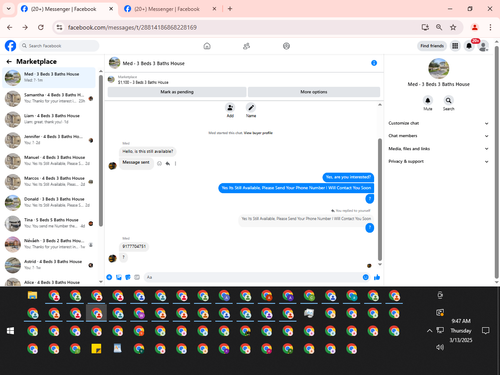Open Chrome three-dot menu

point(490,27)
